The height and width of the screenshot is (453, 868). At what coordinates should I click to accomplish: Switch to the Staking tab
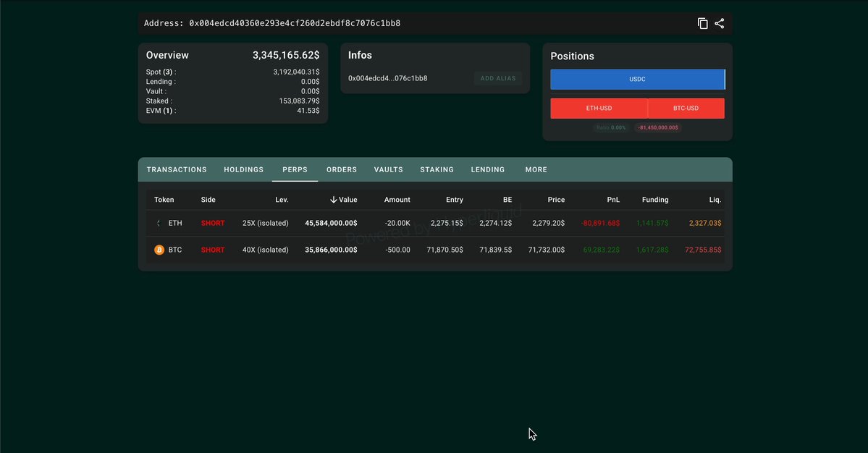[x=437, y=170]
